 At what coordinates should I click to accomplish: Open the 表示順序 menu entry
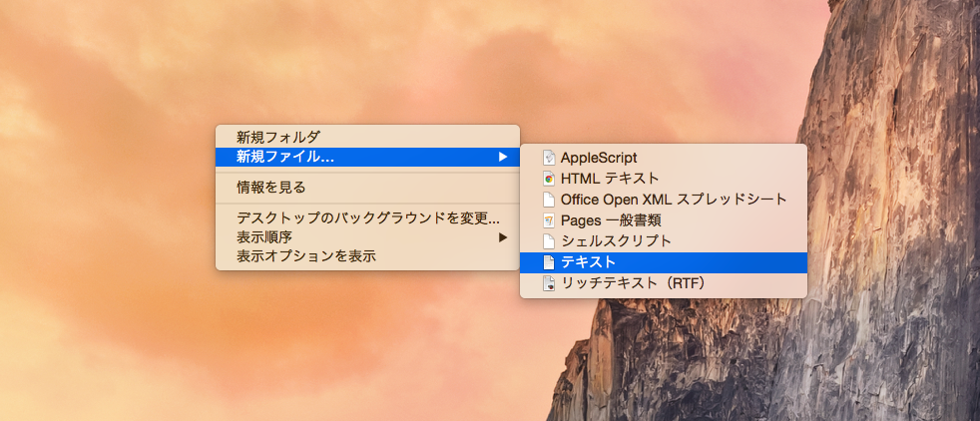click(367, 237)
